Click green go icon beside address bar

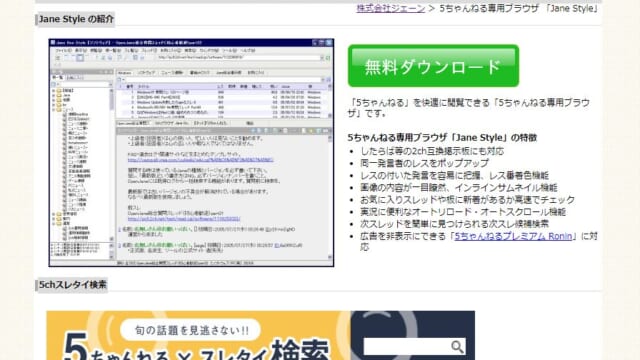pos(328,58)
